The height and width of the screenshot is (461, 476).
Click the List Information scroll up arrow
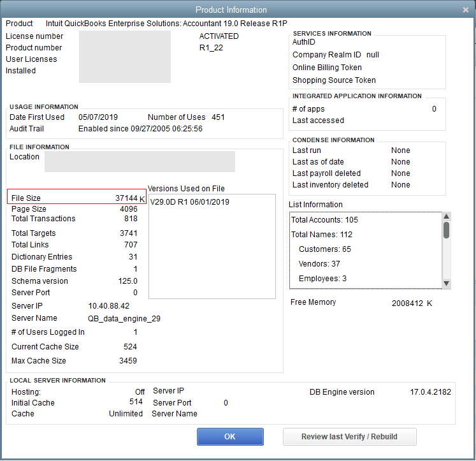(446, 216)
